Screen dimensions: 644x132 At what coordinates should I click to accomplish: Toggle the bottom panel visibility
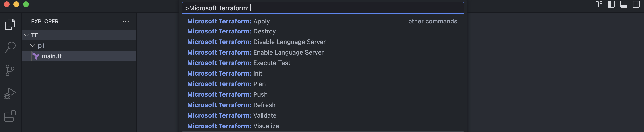(x=624, y=5)
